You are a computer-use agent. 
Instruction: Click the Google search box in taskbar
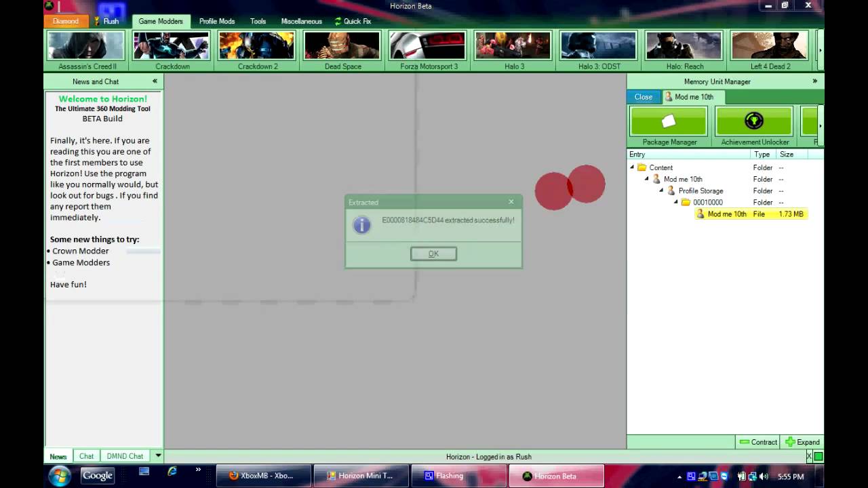[97, 476]
